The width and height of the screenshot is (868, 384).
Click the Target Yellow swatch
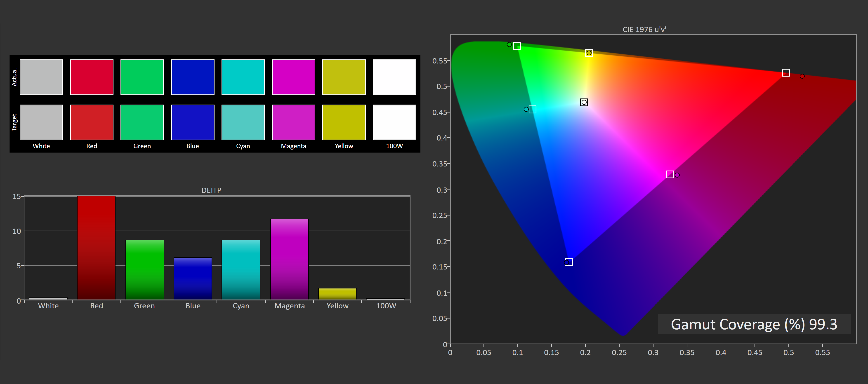click(x=344, y=122)
